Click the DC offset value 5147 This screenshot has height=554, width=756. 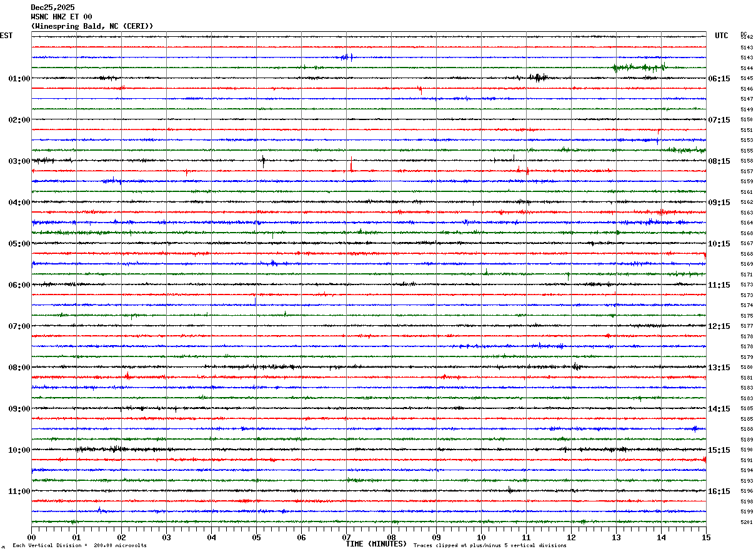747,99
